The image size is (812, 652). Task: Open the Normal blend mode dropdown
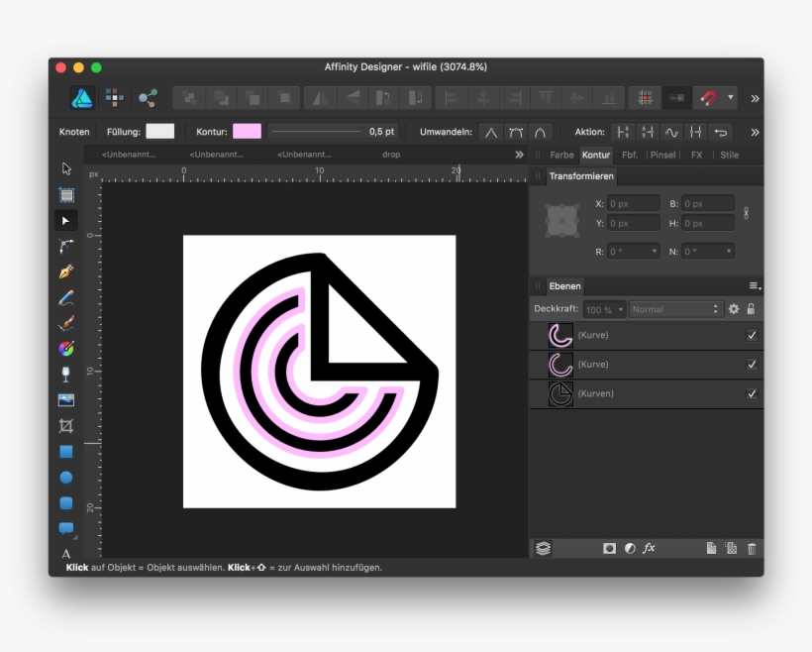coord(676,308)
